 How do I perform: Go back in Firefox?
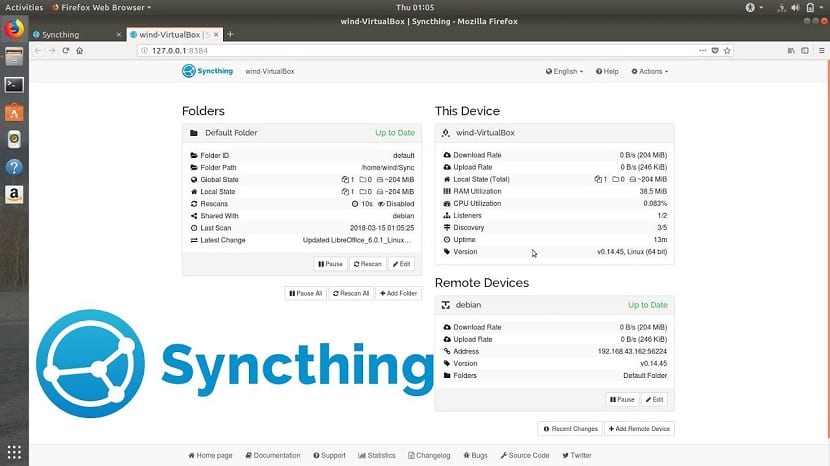(x=38, y=51)
